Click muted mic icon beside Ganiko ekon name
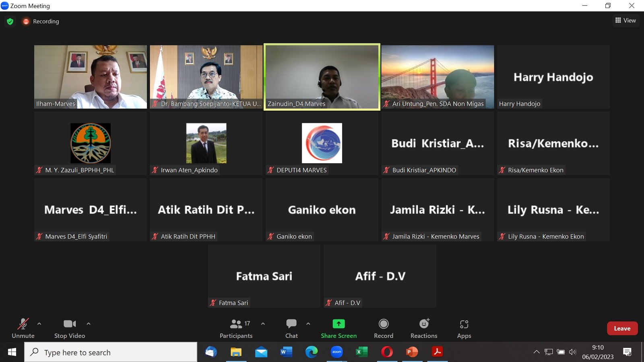 pyautogui.click(x=271, y=237)
